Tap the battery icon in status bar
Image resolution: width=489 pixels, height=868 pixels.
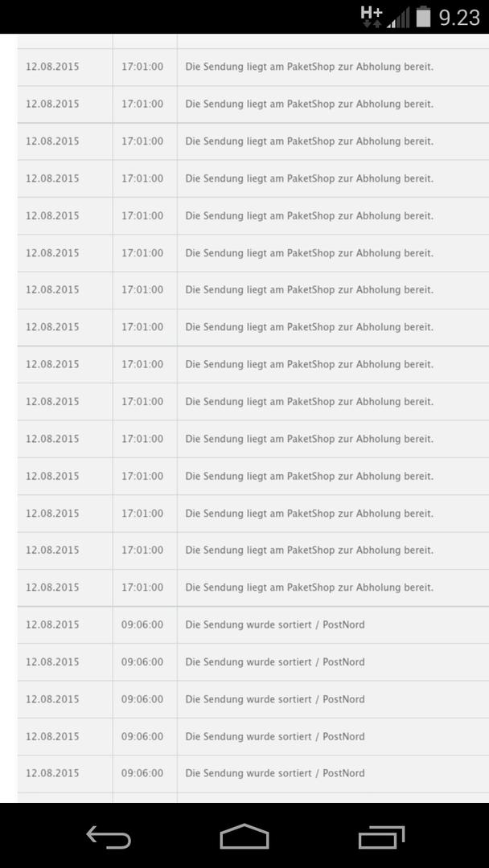(423, 17)
